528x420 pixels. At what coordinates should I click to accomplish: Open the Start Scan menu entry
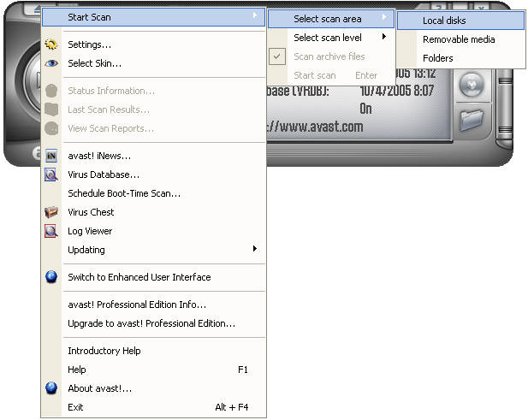click(153, 17)
